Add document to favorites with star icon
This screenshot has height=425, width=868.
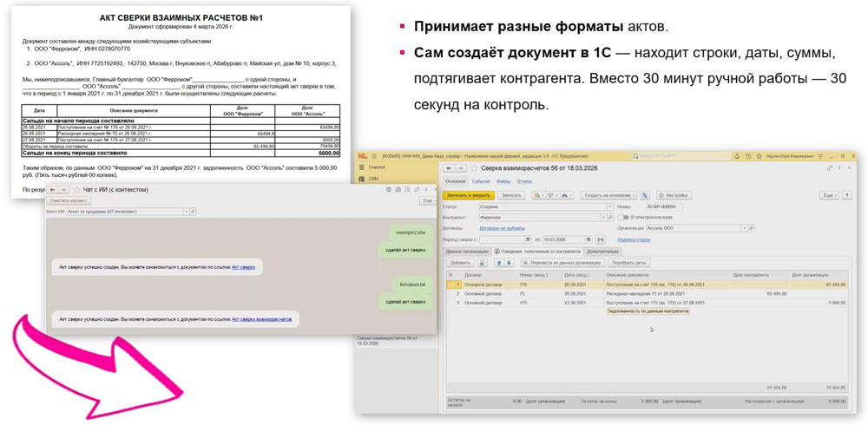click(474, 167)
